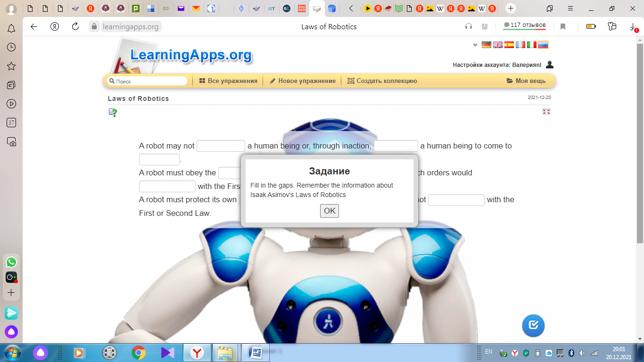
Task: Click 'Создать коллекцию' in the yellow bar
Action: [x=382, y=81]
